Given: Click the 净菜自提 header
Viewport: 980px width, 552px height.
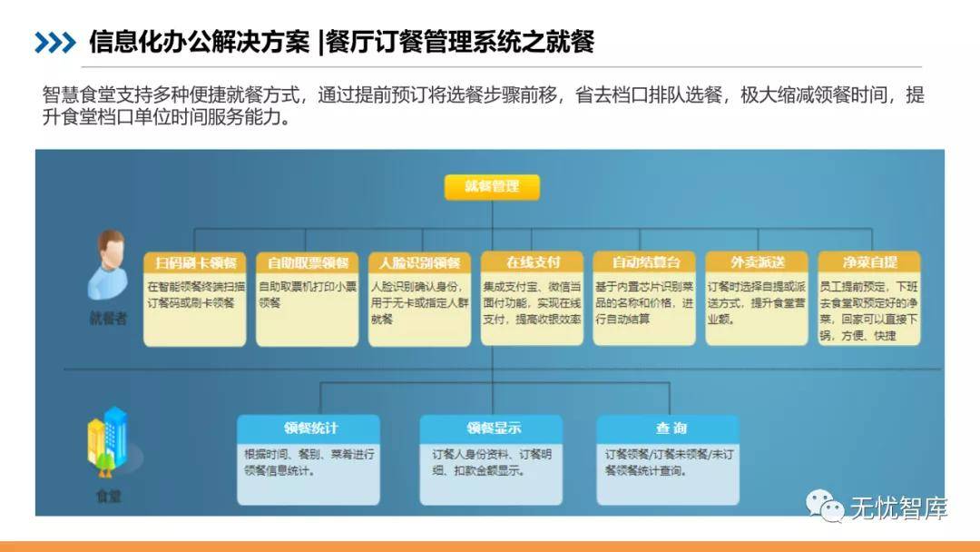Looking at the screenshot, I should (868, 262).
